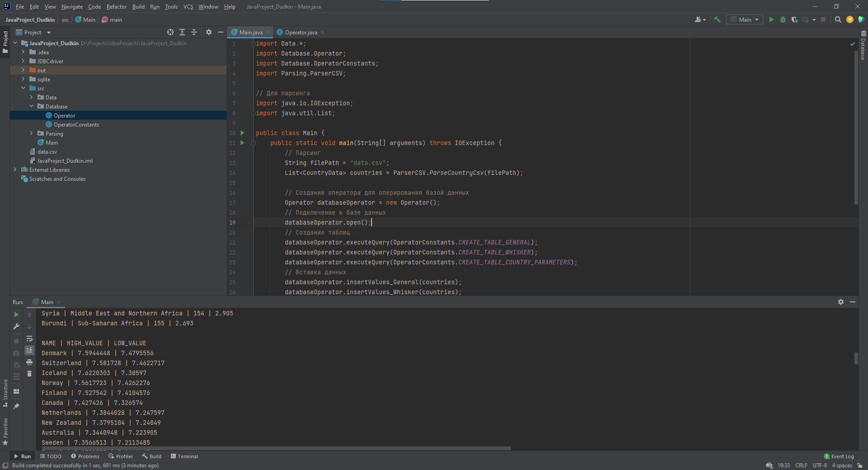This screenshot has height=470, width=868.
Task: Click the locate/select opened file target icon
Action: [x=170, y=32]
